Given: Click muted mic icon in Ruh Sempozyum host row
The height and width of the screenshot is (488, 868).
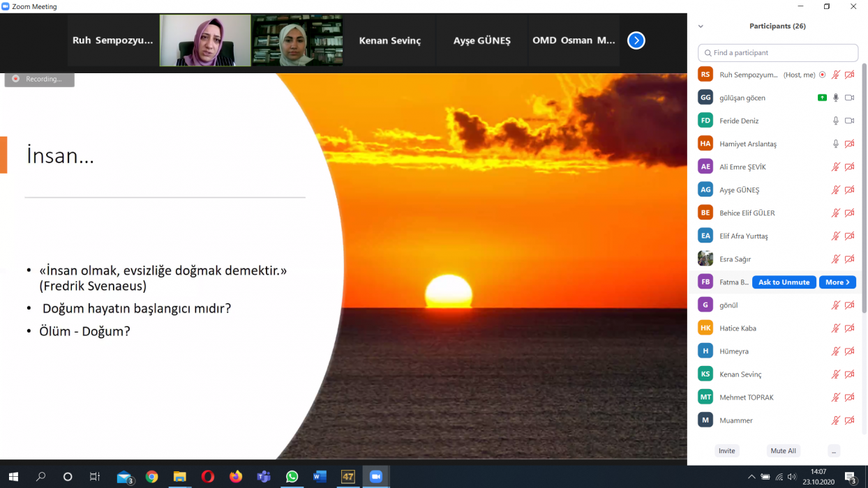Looking at the screenshot, I should (835, 75).
